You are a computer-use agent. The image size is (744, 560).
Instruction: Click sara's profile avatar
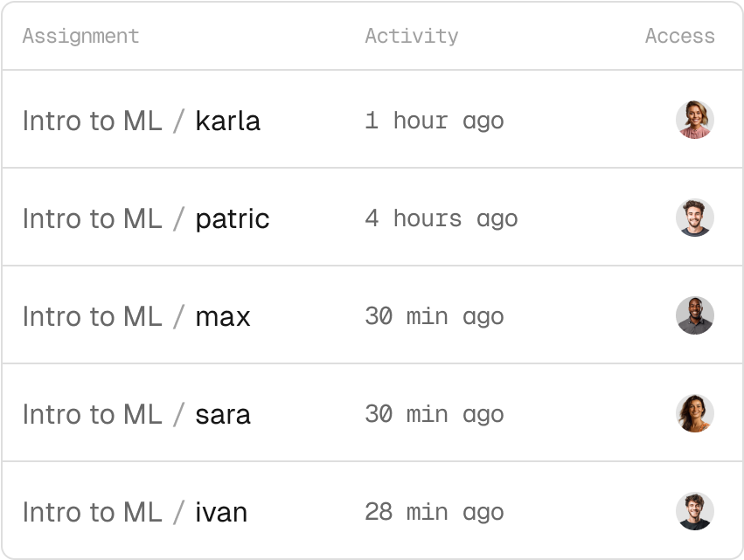click(695, 413)
